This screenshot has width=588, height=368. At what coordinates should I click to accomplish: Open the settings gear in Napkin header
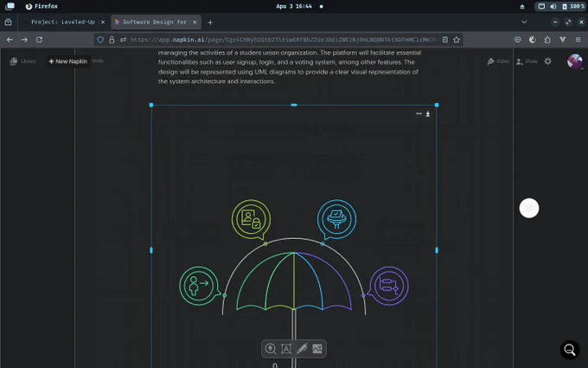tap(548, 61)
